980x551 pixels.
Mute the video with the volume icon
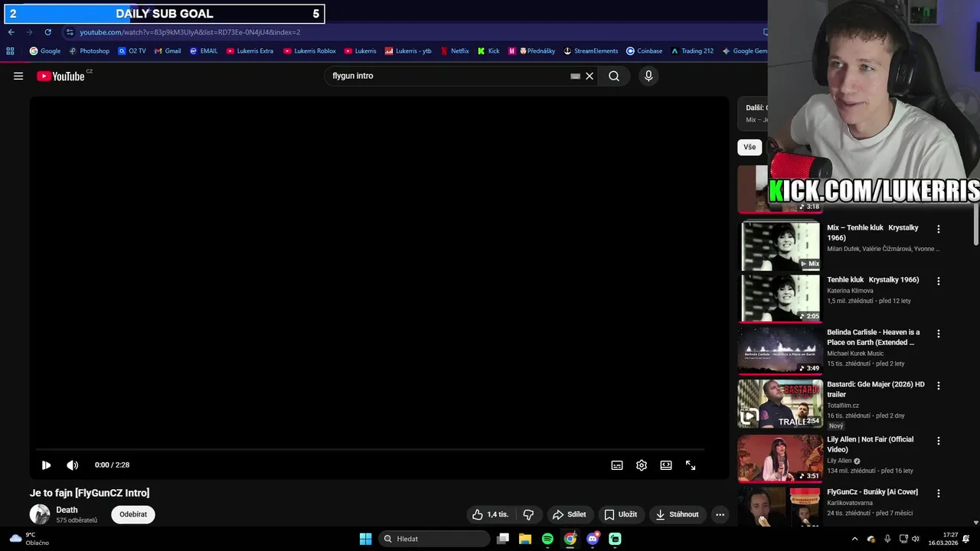pos(72,465)
